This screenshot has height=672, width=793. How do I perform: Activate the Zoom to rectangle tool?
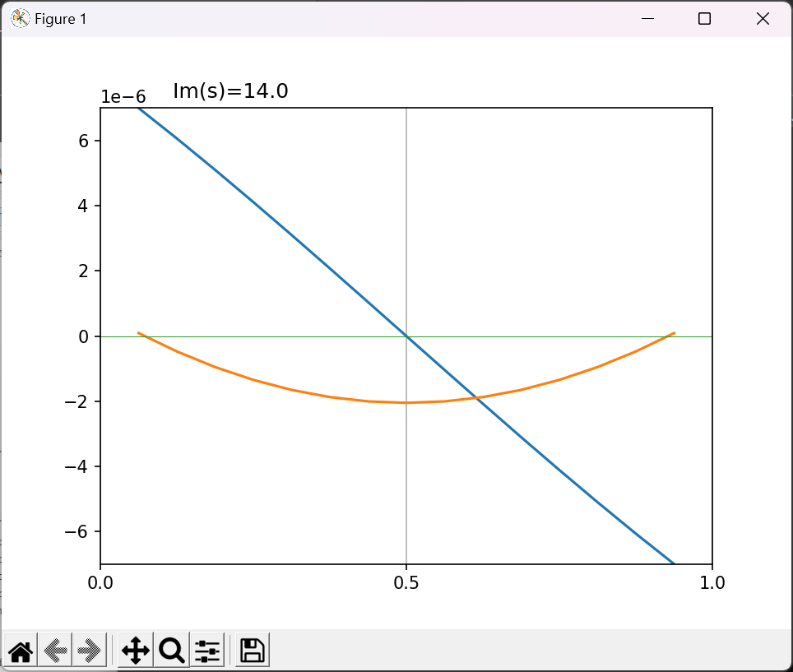[x=171, y=651]
